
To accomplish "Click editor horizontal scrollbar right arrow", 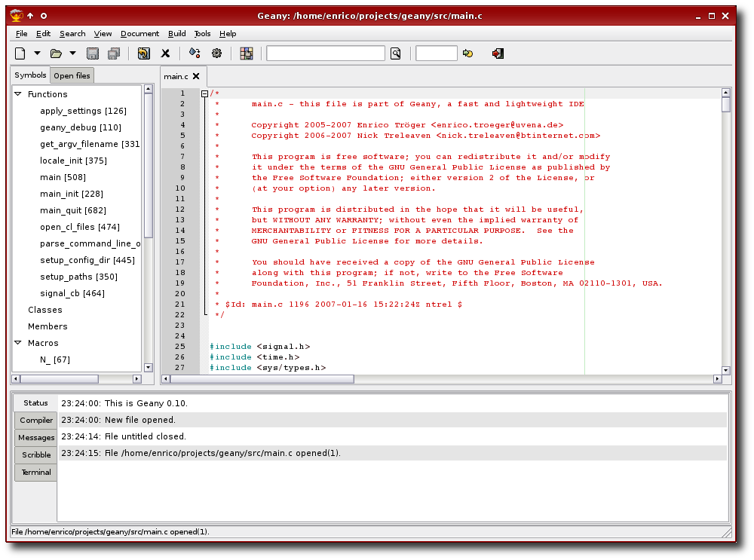I will [717, 379].
